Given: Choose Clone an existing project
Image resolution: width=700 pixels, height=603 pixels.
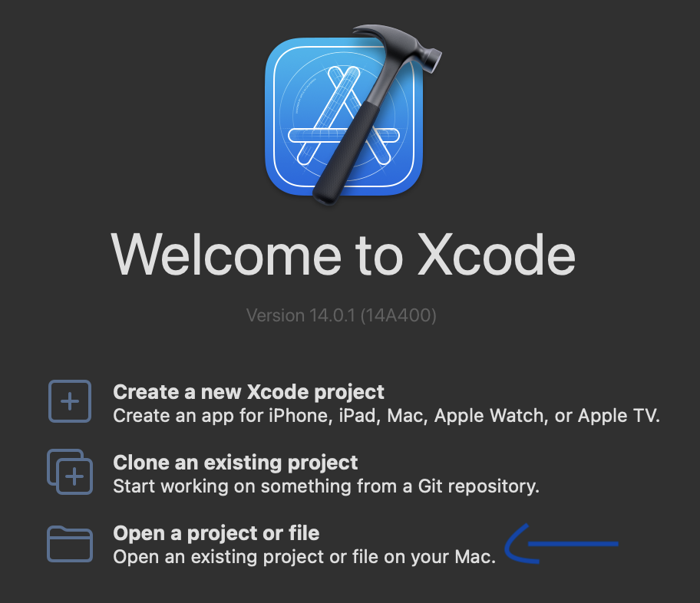Looking at the screenshot, I should 236,463.
